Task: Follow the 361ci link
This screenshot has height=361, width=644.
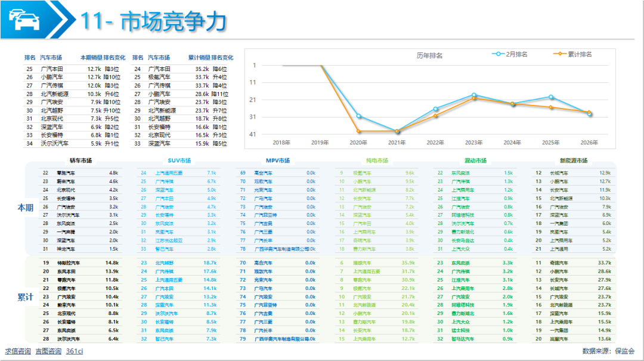Action: click(75, 351)
